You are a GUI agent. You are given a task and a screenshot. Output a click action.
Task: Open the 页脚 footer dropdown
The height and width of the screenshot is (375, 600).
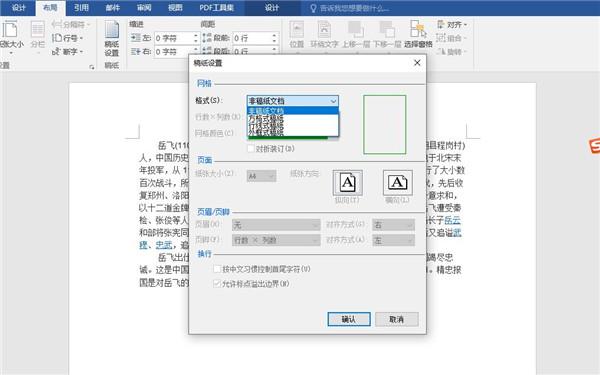[276, 240]
